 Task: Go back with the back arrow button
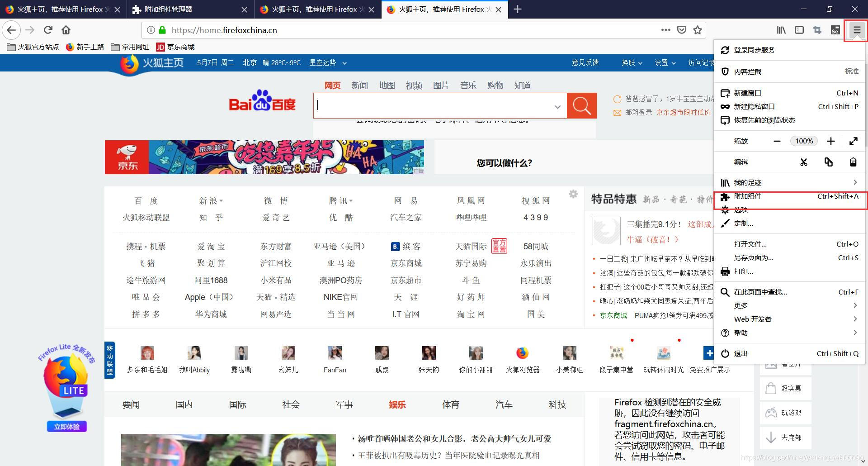point(11,30)
